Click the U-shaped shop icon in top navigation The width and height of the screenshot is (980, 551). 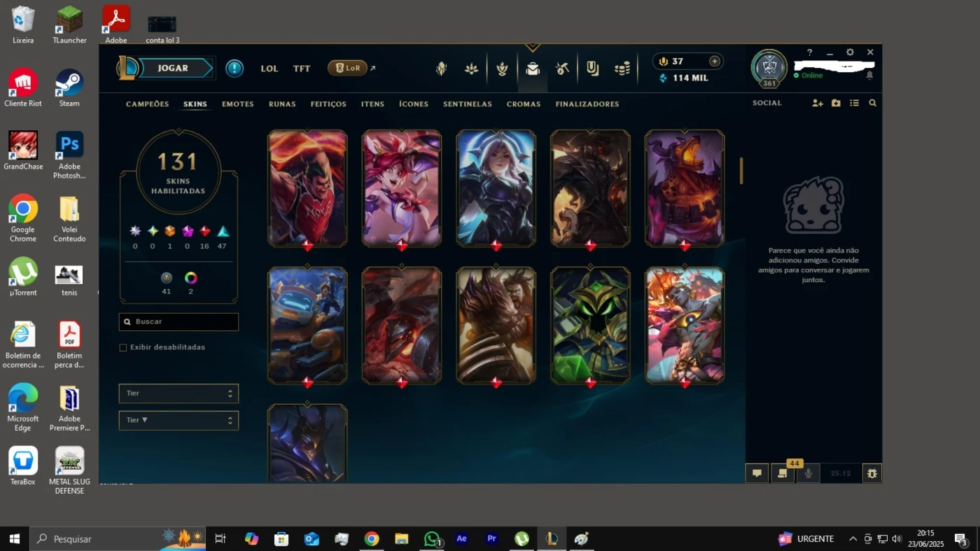click(x=592, y=69)
